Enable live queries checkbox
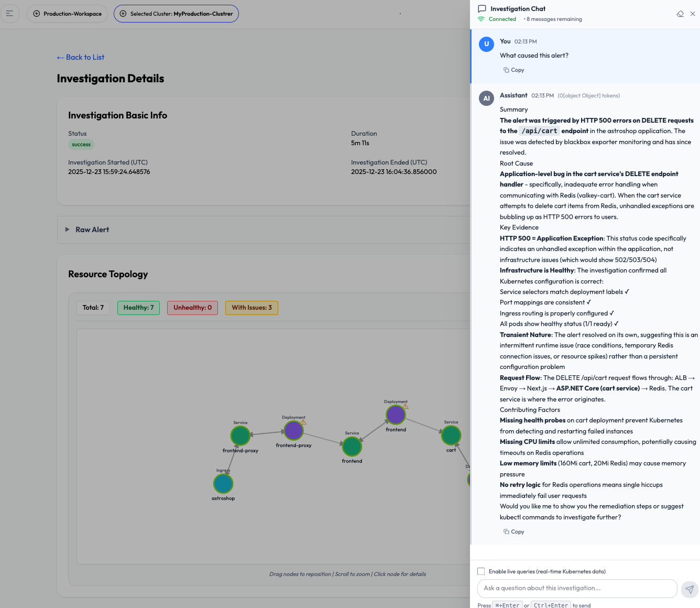Image resolution: width=700 pixels, height=608 pixels. tap(481, 571)
